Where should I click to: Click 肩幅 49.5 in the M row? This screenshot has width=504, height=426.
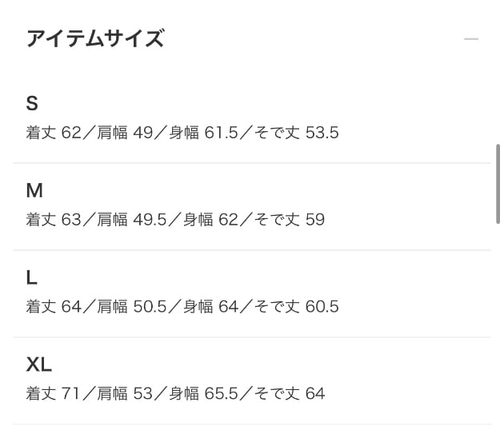(132, 220)
